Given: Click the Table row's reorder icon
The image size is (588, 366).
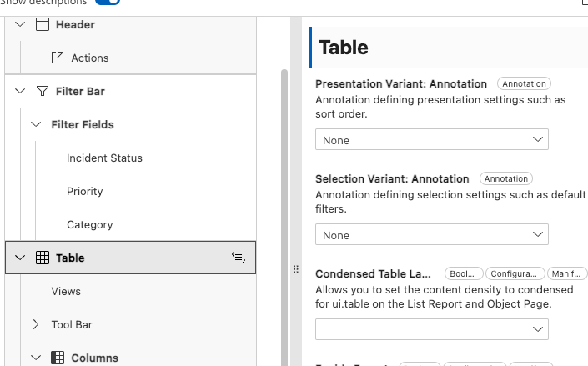Looking at the screenshot, I should pos(239,258).
